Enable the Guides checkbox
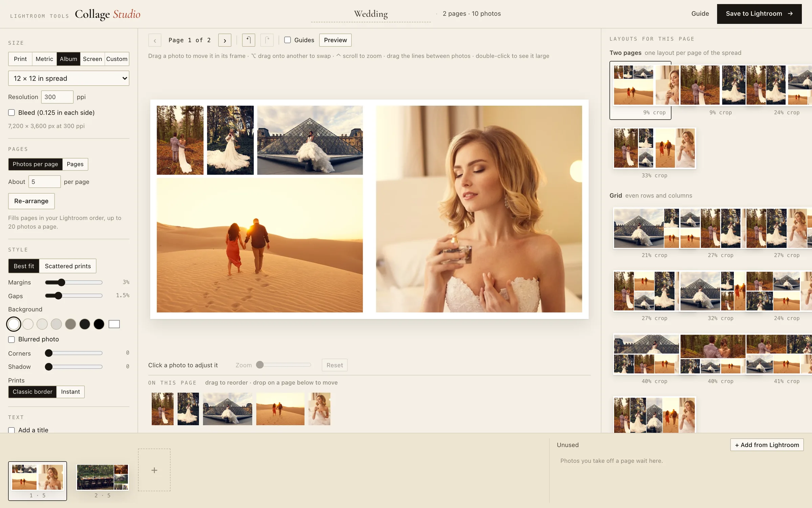812x508 pixels. point(287,40)
